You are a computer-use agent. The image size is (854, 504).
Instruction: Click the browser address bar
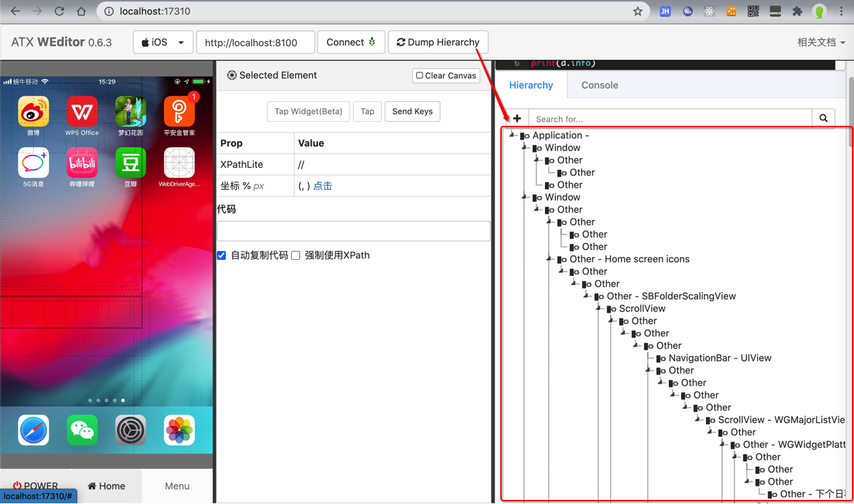(372, 11)
